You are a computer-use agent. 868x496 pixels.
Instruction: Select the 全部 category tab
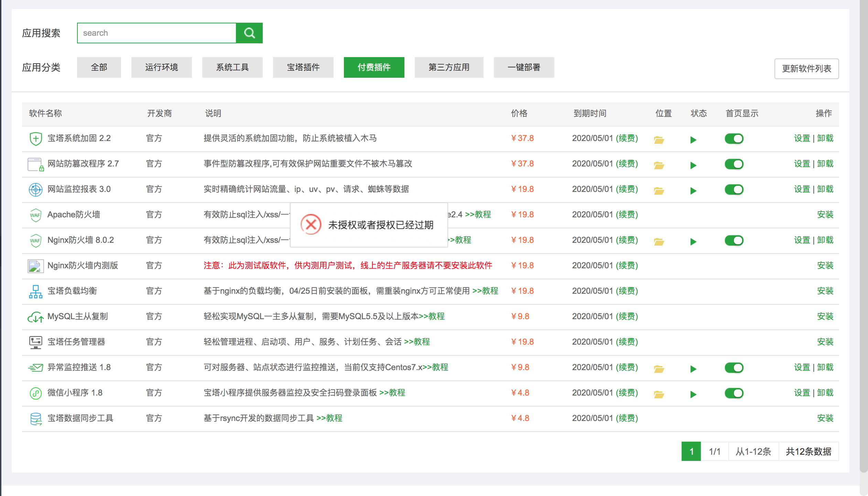(99, 67)
